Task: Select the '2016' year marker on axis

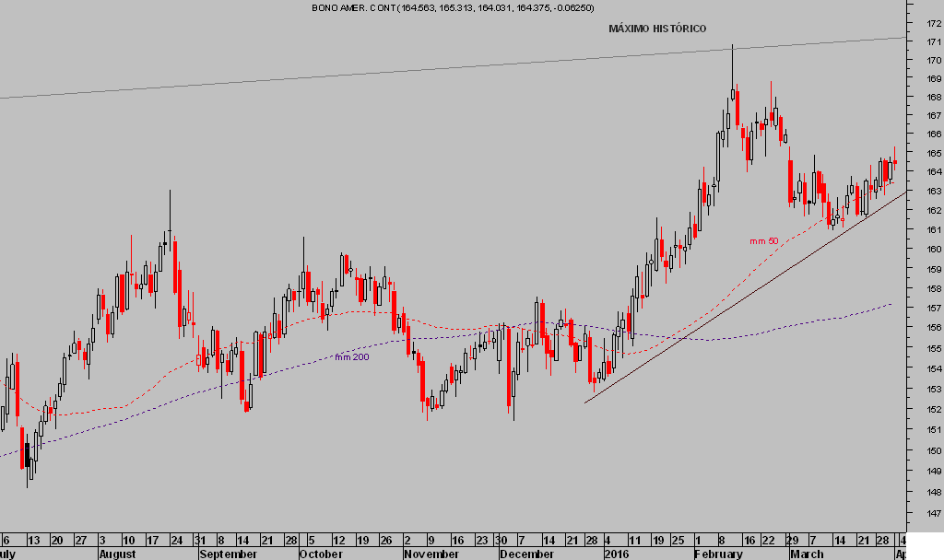Action: coord(615,554)
